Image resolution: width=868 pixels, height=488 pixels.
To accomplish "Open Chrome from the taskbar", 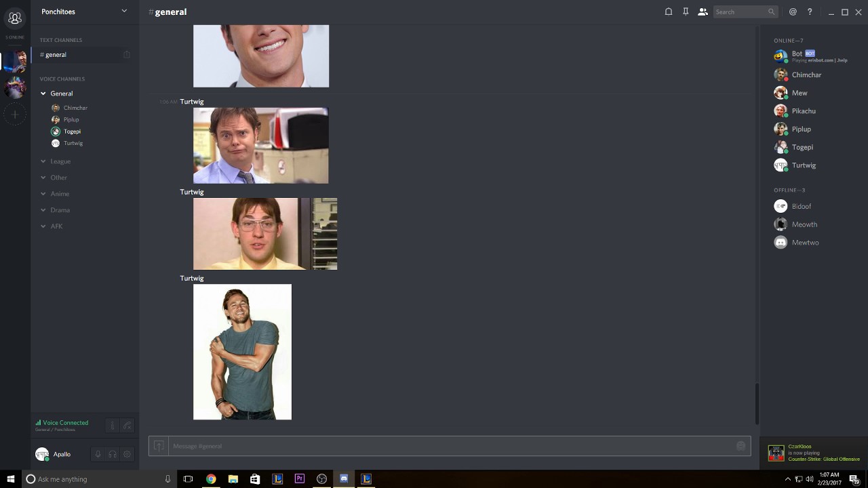I will pos(211,479).
